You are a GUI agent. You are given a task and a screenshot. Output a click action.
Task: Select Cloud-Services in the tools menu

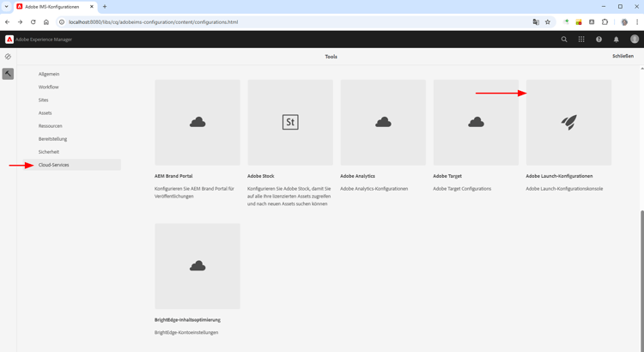(x=72, y=165)
